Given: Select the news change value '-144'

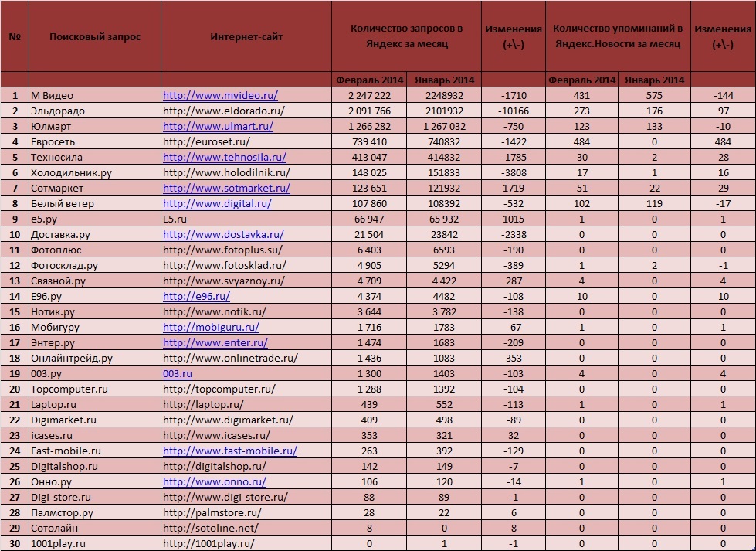Looking at the screenshot, I should pos(724,96).
